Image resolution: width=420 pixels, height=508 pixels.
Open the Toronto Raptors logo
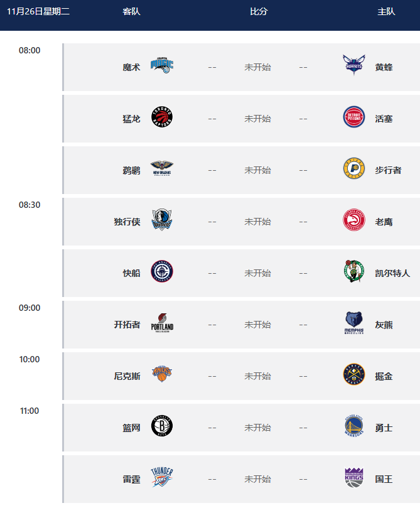tap(162, 117)
